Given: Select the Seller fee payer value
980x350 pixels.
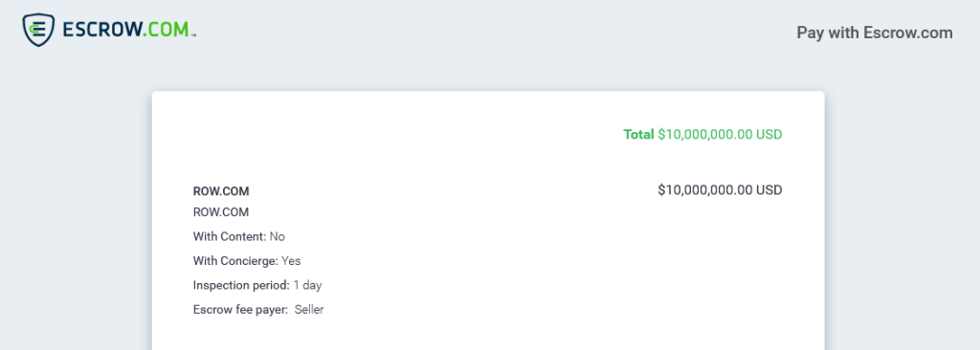Looking at the screenshot, I should 309,310.
